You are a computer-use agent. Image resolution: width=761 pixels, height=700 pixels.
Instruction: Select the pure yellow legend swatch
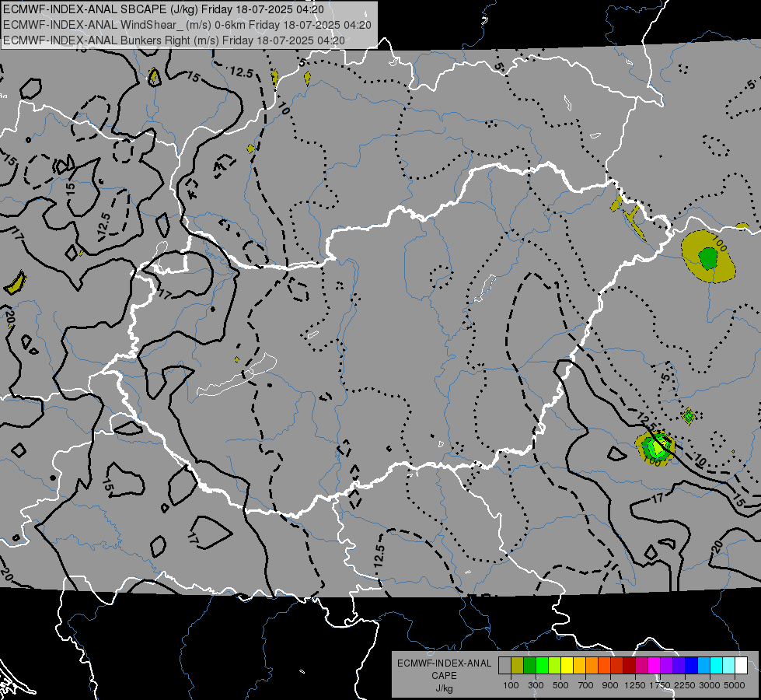tap(567, 666)
